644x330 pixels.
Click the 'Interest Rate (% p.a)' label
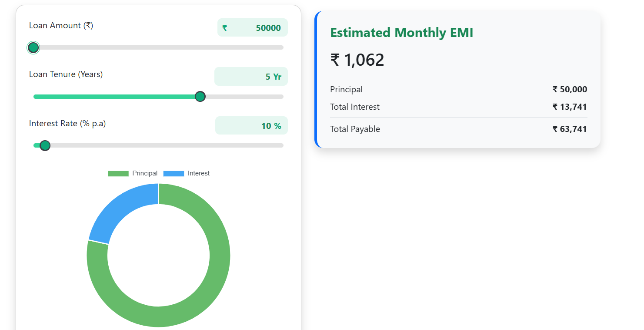67,124
